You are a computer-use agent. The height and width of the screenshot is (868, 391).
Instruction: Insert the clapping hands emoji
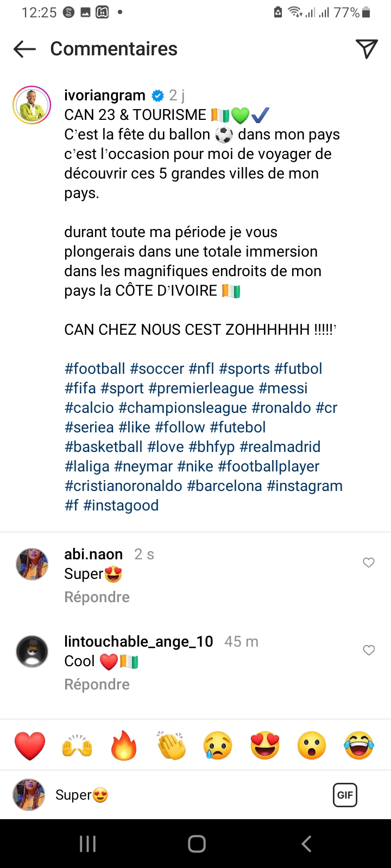172,745
